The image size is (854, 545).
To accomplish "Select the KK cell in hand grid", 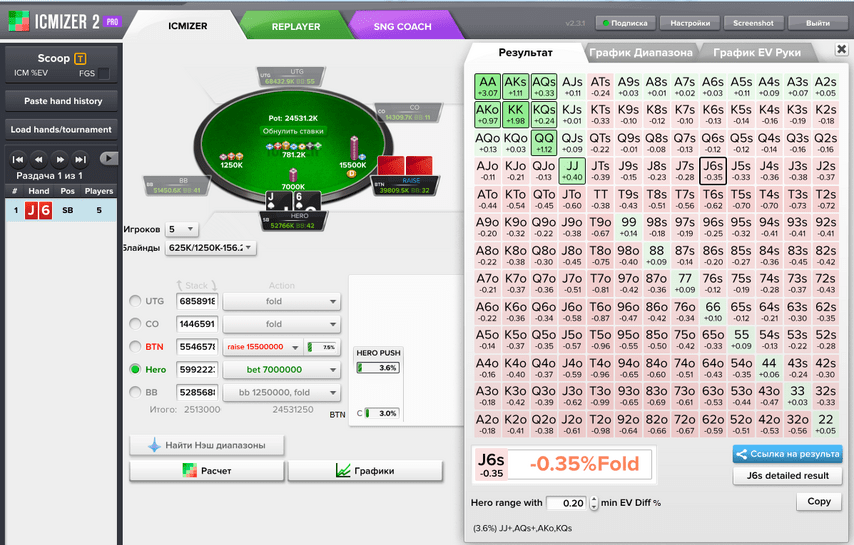I will click(x=515, y=114).
